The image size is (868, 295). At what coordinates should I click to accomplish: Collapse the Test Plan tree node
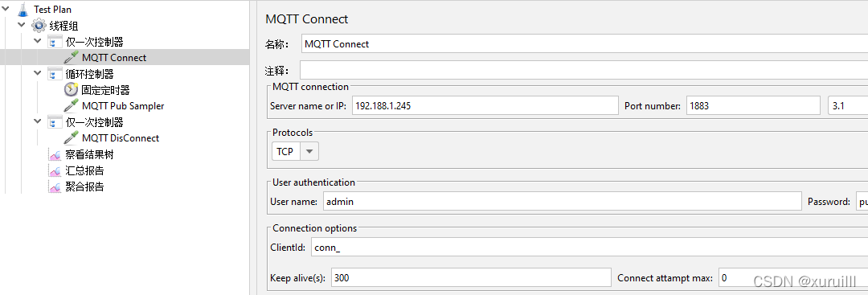[6, 9]
